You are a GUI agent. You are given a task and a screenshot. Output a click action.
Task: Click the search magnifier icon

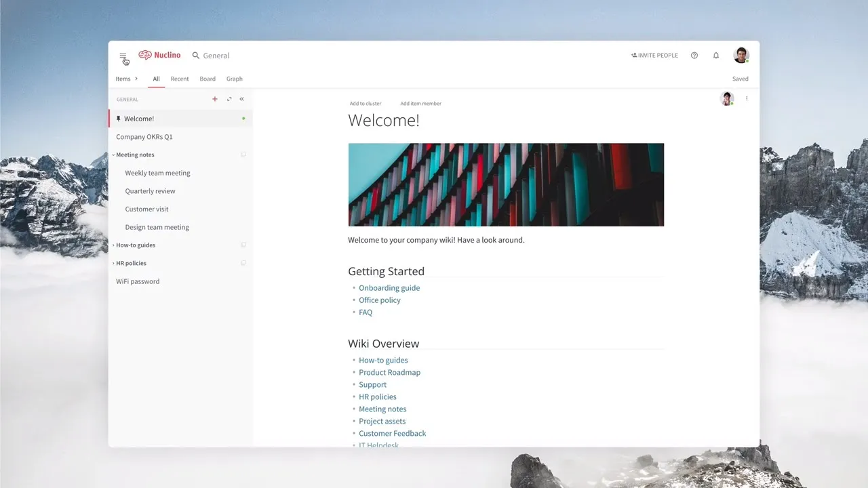coord(196,56)
